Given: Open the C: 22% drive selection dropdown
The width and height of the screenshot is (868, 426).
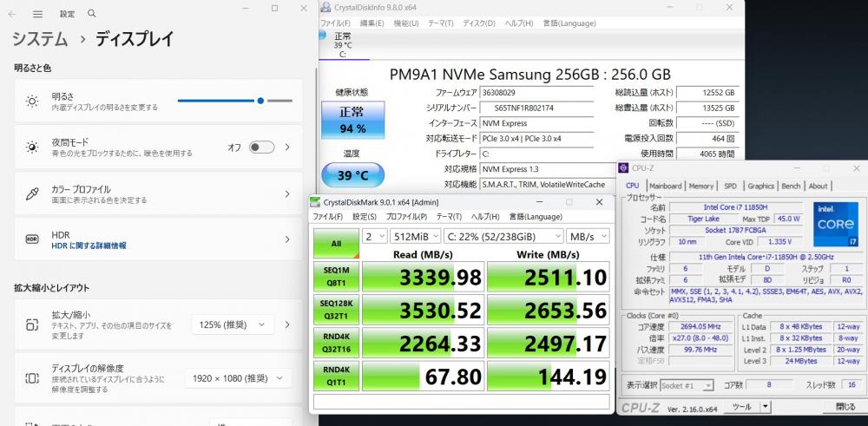Looking at the screenshot, I should (503, 236).
